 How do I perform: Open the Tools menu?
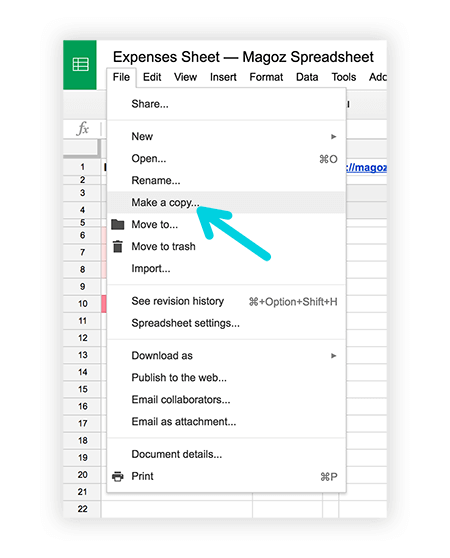point(344,77)
